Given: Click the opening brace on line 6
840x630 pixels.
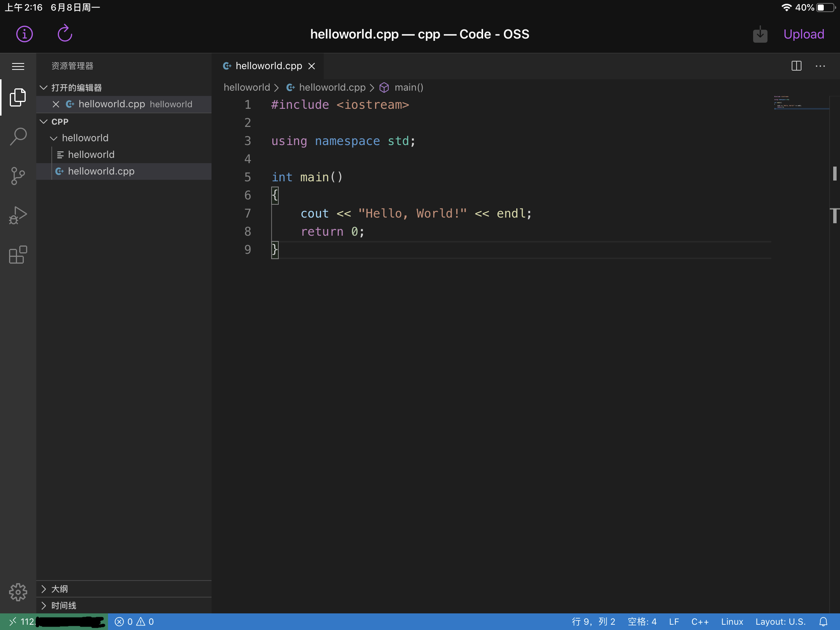Looking at the screenshot, I should coord(275,196).
